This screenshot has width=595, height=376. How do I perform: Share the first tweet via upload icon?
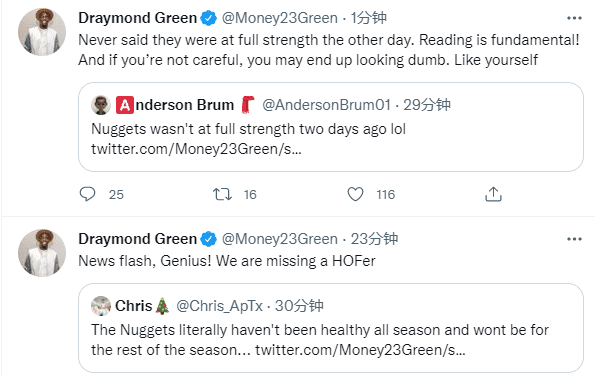pyautogui.click(x=493, y=194)
